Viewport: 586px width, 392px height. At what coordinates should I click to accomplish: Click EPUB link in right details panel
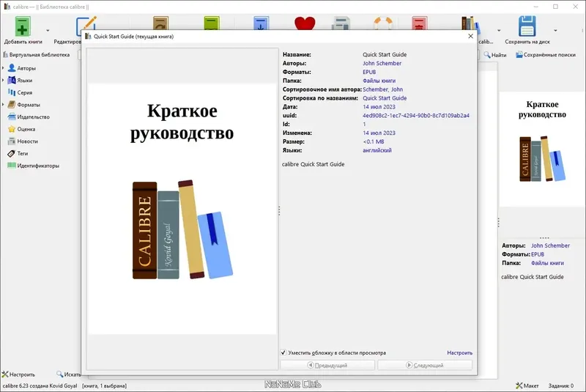[x=538, y=254]
